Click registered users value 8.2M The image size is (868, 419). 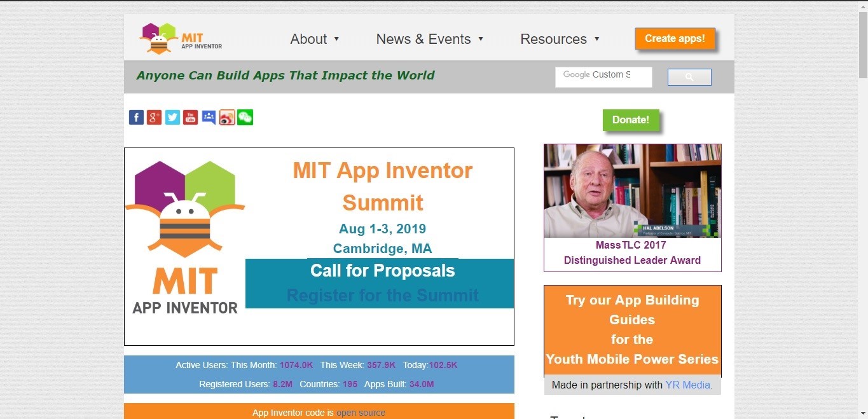[x=283, y=385]
